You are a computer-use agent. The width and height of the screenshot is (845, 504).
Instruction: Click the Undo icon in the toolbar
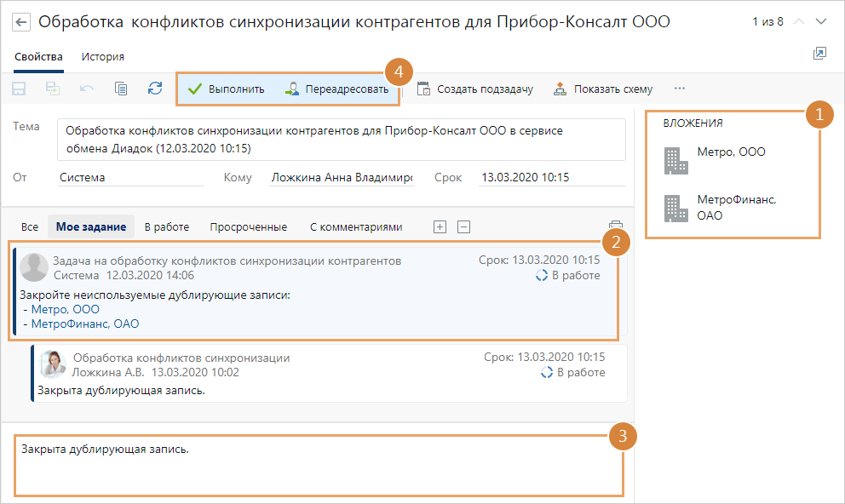pyautogui.click(x=85, y=88)
